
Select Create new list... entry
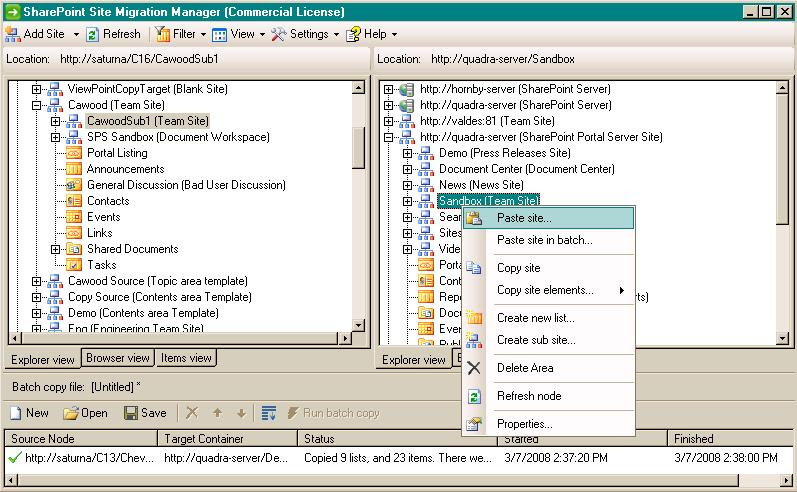tap(548, 318)
